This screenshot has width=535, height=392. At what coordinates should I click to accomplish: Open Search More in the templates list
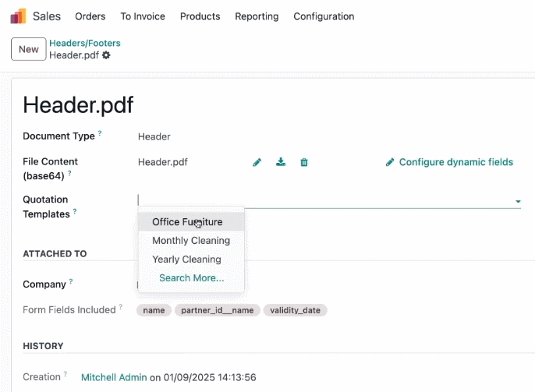tap(192, 278)
